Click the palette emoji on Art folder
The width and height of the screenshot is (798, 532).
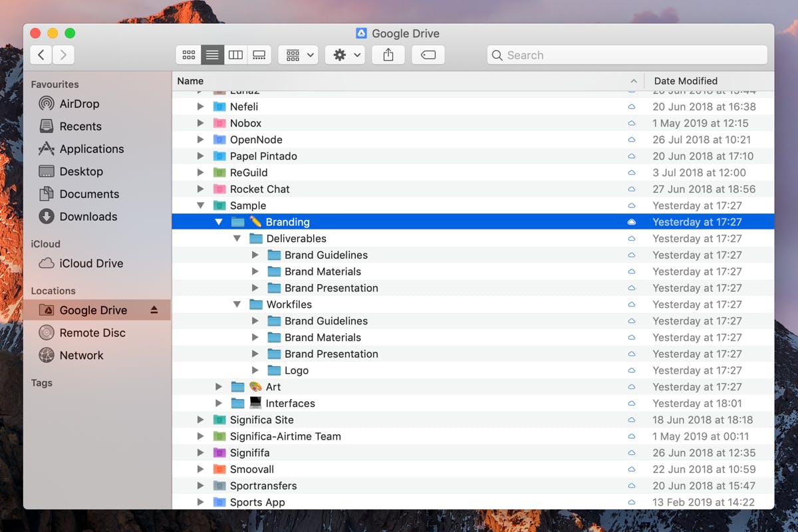[255, 387]
